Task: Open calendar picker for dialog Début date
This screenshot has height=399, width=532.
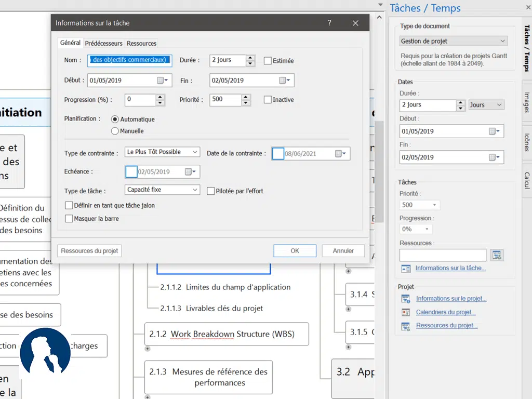Action: [x=163, y=81]
